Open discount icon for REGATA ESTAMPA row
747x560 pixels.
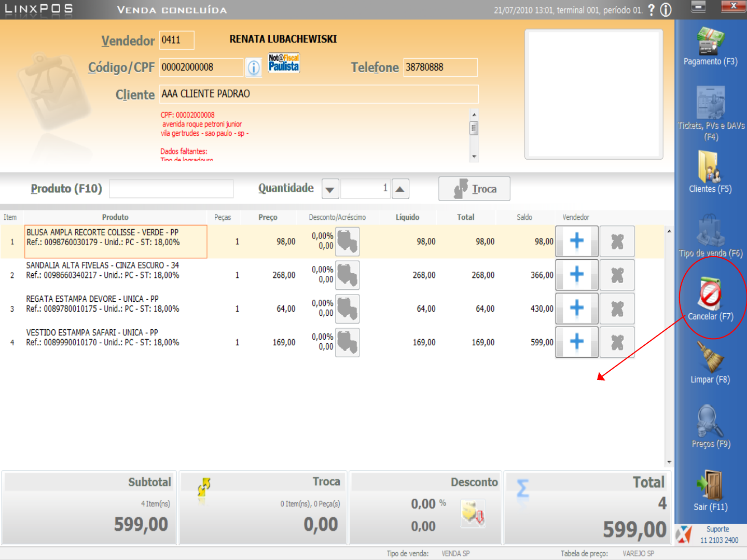coord(348,309)
